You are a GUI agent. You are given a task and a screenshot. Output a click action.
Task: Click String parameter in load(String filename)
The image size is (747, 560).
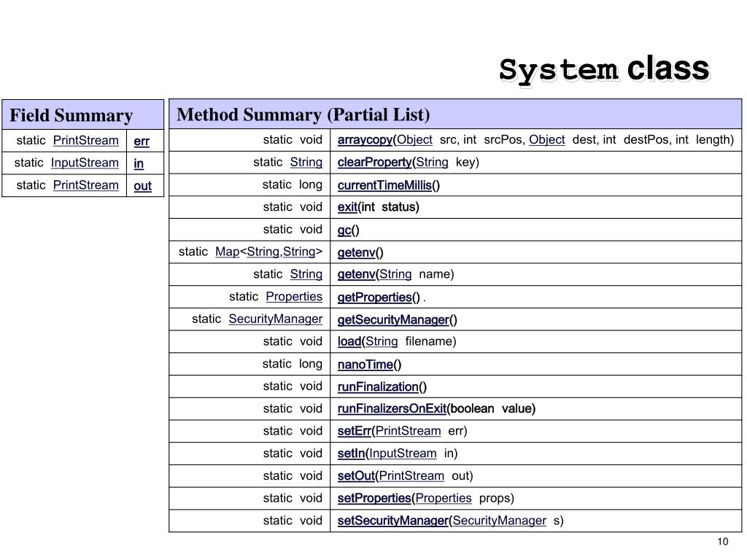(382, 341)
